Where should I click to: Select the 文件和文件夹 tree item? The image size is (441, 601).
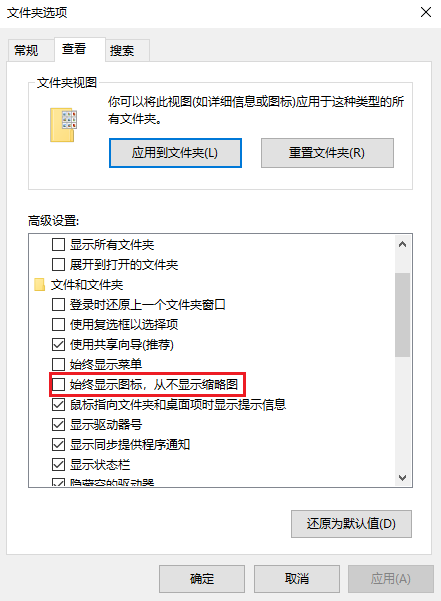(87, 285)
